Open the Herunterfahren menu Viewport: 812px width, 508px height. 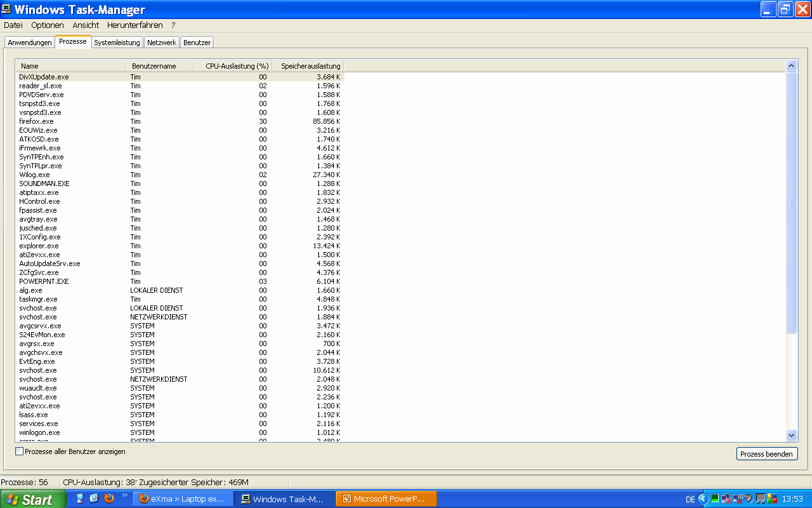click(135, 25)
